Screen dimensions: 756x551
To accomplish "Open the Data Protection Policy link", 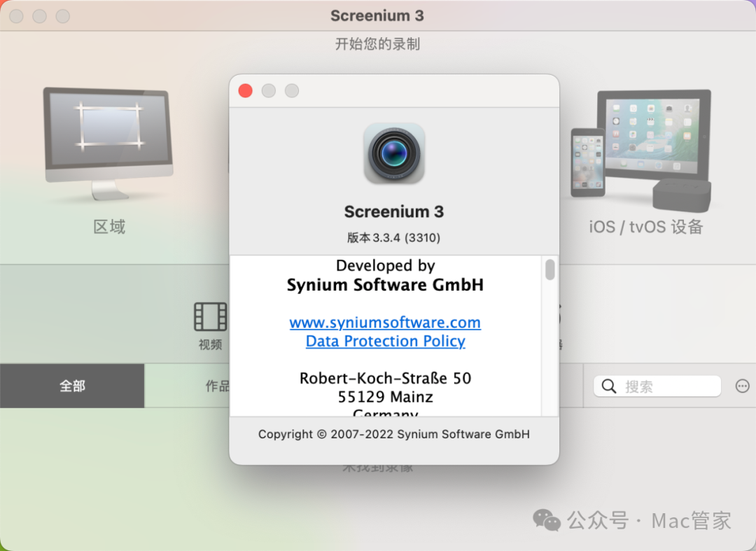I will coord(385,341).
